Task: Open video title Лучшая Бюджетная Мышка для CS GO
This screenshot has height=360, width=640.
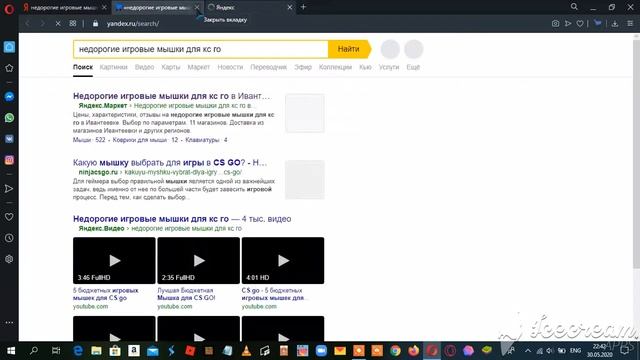Action: (x=187, y=294)
